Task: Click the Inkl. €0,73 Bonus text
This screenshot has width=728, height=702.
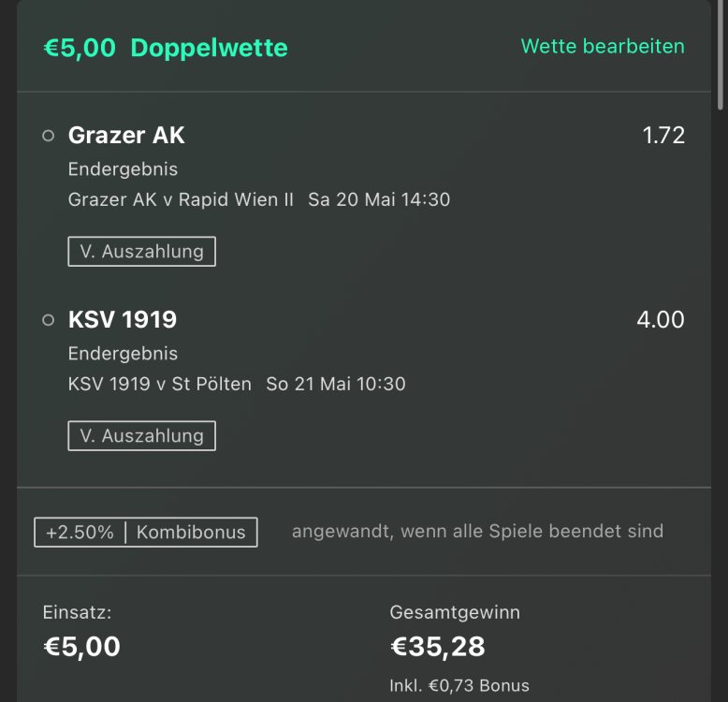Action: (x=459, y=685)
